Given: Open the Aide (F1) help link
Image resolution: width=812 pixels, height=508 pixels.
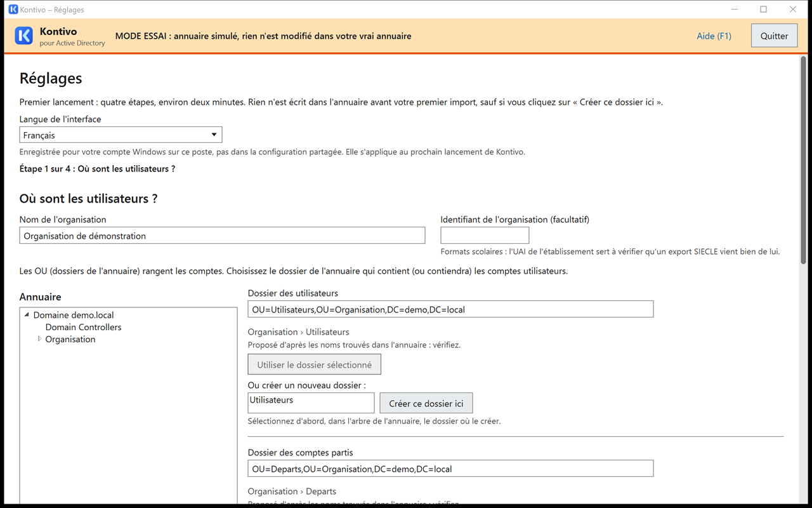Looking at the screenshot, I should tap(714, 36).
